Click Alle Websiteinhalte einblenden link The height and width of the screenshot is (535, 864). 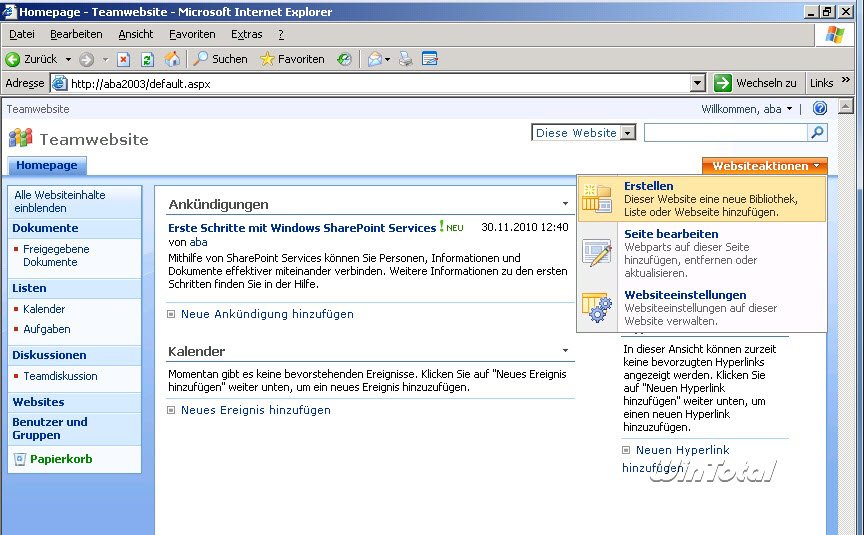click(x=60, y=202)
